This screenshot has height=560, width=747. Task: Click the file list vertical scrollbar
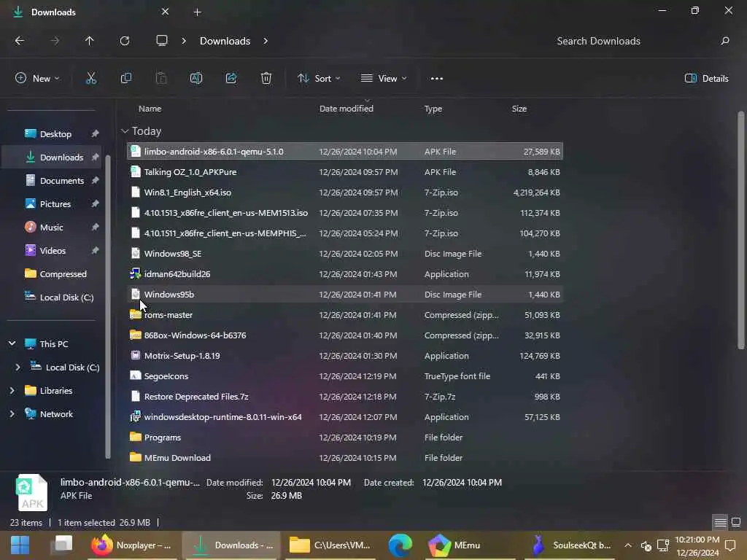[741, 231]
